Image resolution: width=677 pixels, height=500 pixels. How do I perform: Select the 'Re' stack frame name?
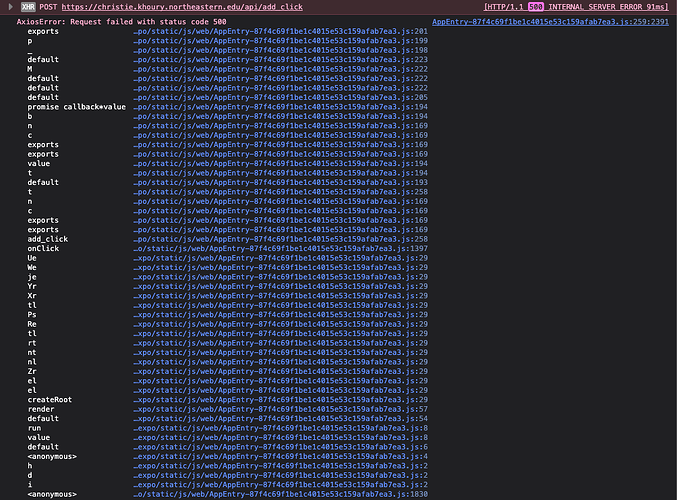click(32, 324)
